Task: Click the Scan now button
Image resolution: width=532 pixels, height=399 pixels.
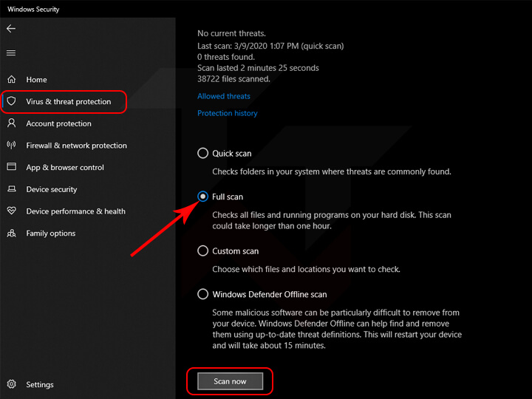Action: [x=230, y=381]
